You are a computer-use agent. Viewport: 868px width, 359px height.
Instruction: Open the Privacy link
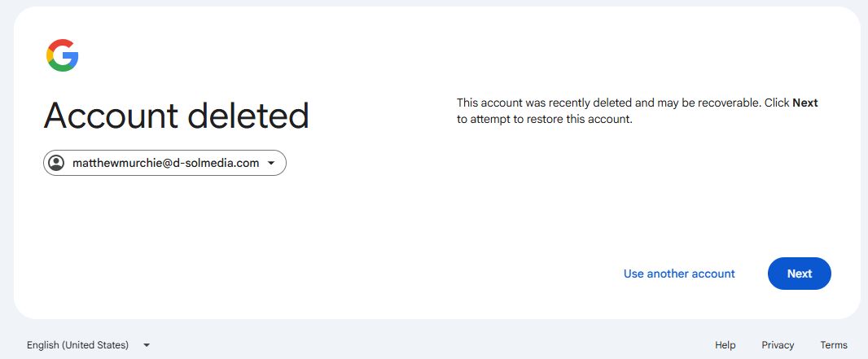[778, 345]
